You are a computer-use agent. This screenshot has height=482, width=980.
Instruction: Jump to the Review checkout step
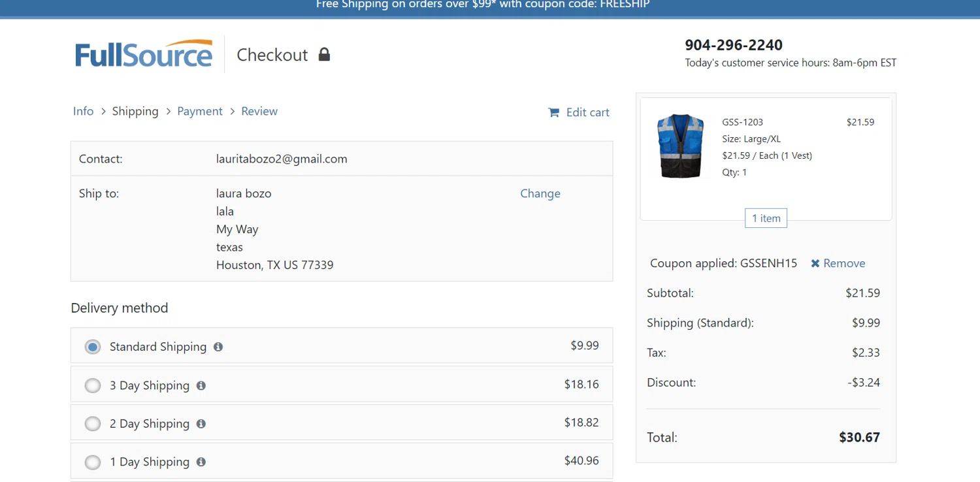pyautogui.click(x=259, y=111)
